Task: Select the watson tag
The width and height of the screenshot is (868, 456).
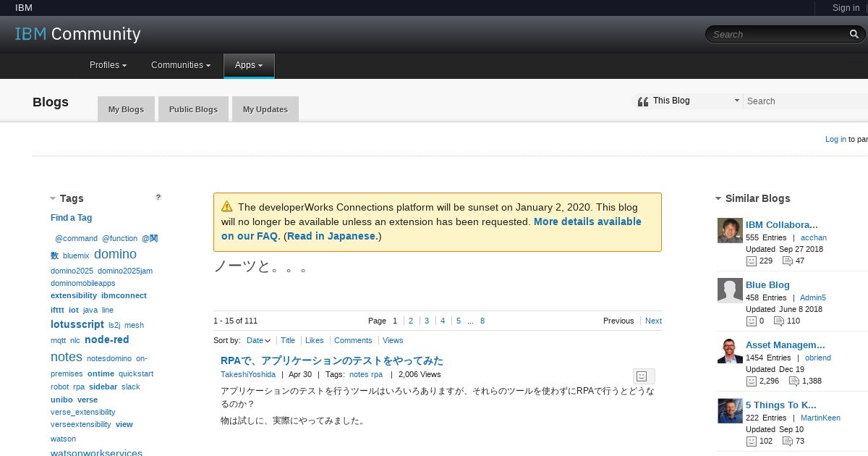Action: coord(63,439)
